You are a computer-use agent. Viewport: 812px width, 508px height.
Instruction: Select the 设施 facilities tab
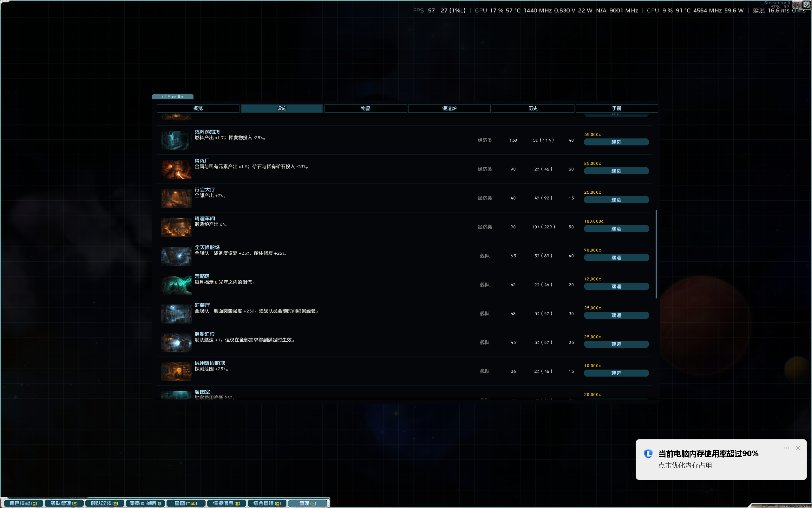tap(282, 108)
